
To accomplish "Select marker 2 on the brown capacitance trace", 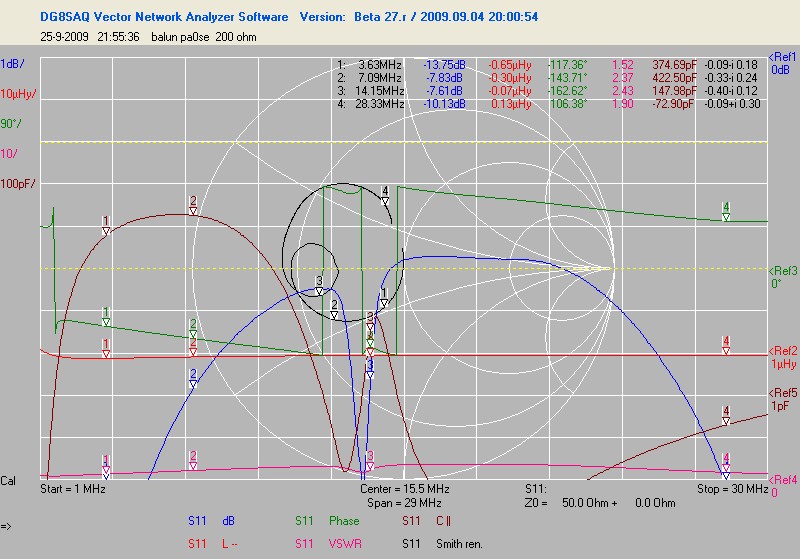I will (193, 206).
